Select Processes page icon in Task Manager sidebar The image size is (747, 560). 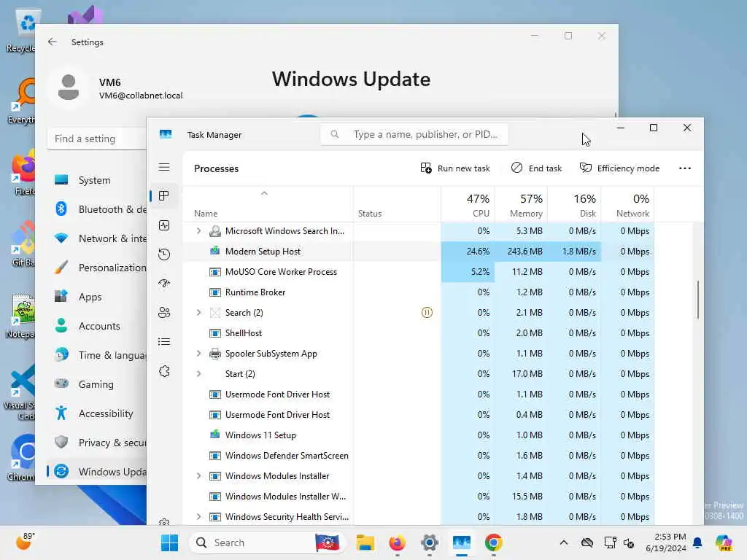164,195
